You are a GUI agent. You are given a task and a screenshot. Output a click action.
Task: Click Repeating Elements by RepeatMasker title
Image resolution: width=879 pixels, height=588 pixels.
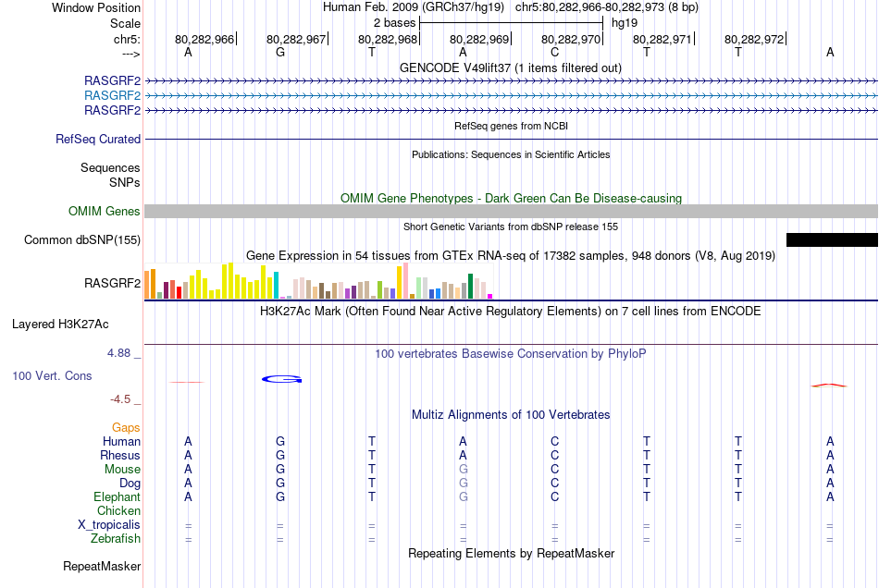click(512, 553)
